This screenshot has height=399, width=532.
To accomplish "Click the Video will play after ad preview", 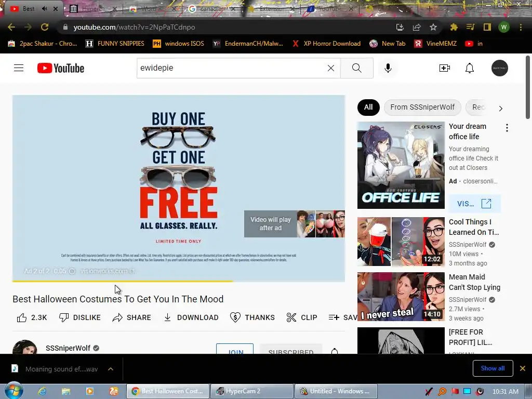I will (295, 224).
